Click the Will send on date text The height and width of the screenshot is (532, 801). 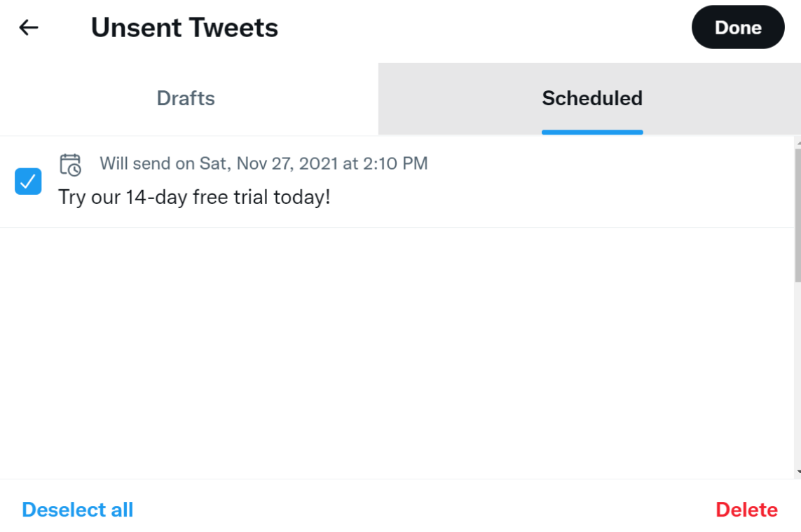pyautogui.click(x=263, y=163)
